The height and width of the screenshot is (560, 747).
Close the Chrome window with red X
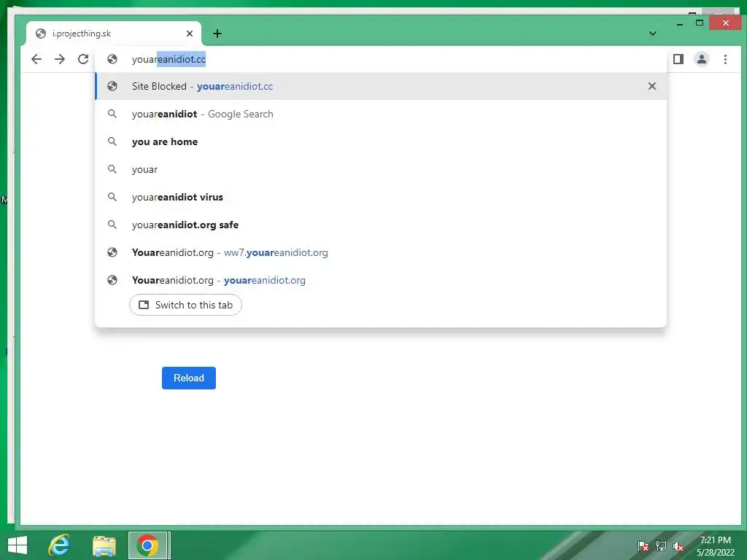[725, 23]
